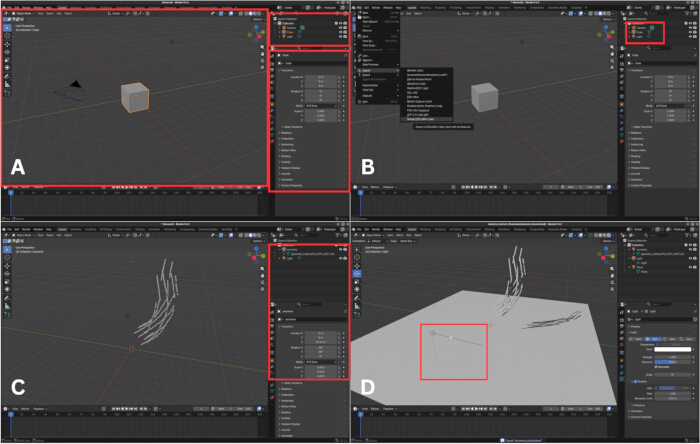Select the Select Box tool in panel A
Image resolution: width=700 pixels, height=444 pixels.
click(x=7, y=28)
